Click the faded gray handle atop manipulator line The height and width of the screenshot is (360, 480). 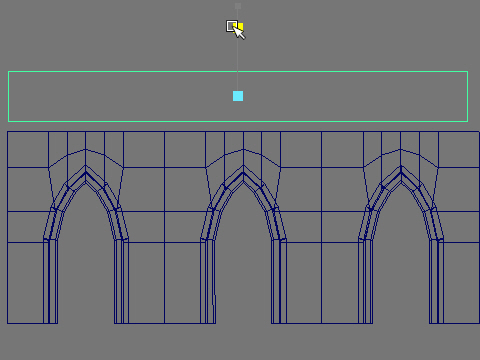click(238, 6)
